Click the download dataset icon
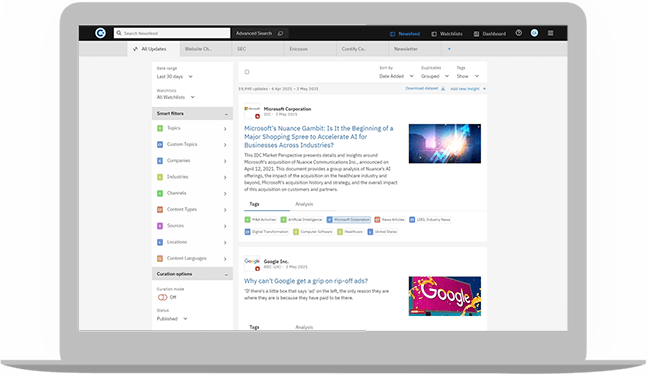Screen dimensions: 648x375 coord(443,89)
